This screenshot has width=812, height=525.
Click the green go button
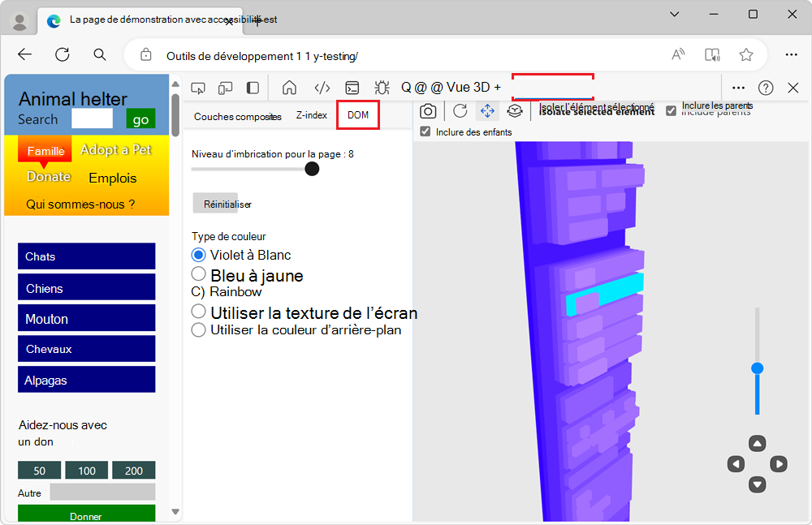tap(140, 119)
